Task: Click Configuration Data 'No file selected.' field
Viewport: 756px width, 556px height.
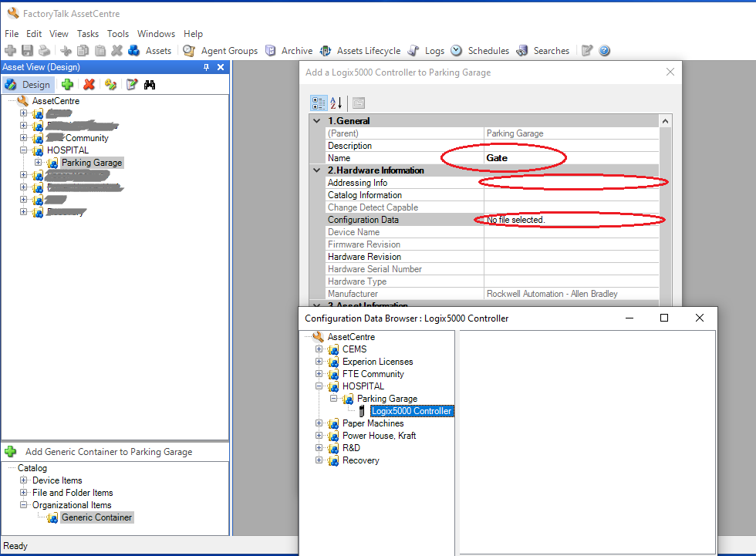Action: tap(572, 220)
